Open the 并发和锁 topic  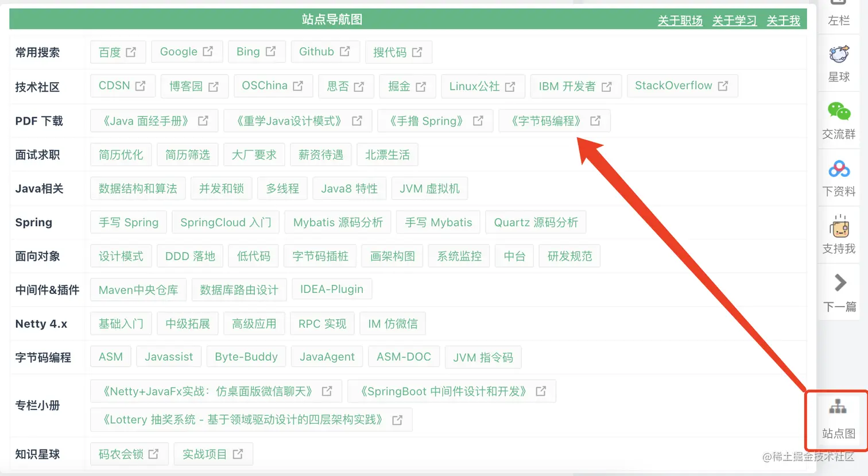point(221,188)
